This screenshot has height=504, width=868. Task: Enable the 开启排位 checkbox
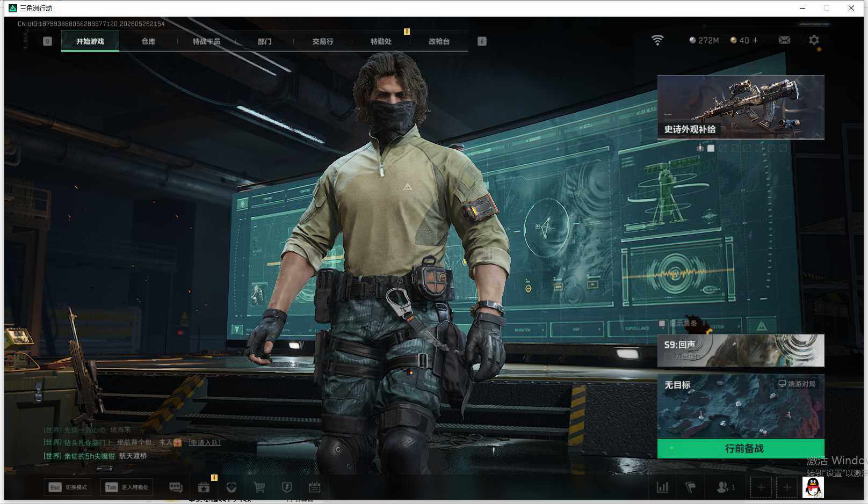pyautogui.click(x=668, y=356)
